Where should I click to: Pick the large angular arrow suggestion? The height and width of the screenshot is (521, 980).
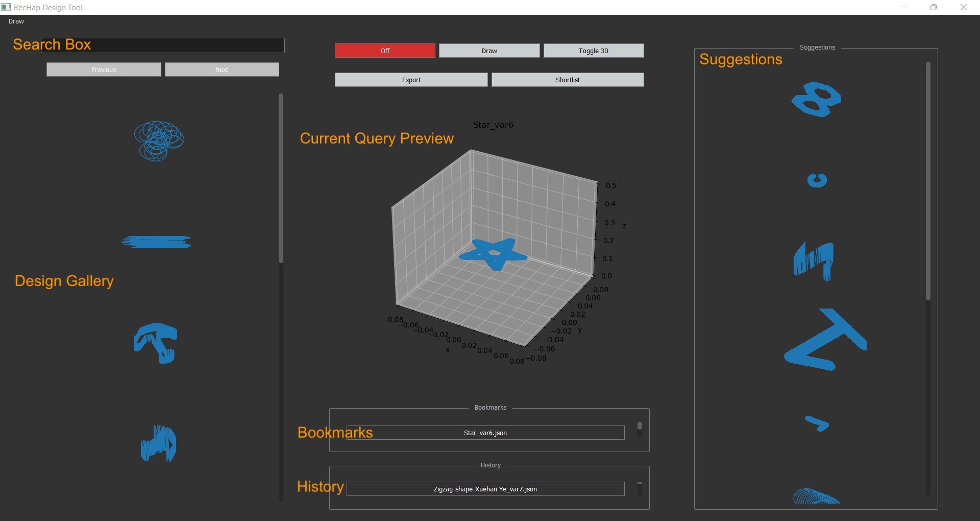pos(824,339)
